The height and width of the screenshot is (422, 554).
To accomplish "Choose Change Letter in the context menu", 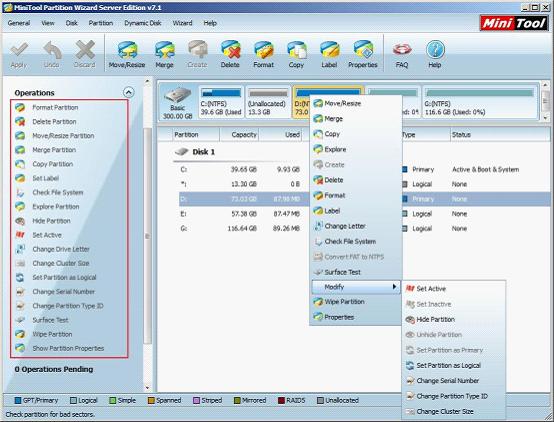I will tap(356, 226).
